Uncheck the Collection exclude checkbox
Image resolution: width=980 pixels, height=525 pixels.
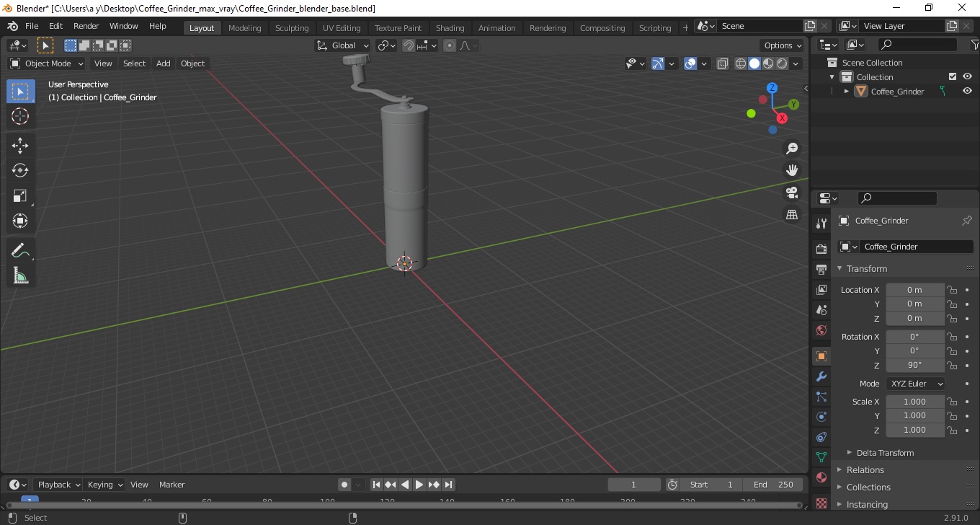(953, 77)
